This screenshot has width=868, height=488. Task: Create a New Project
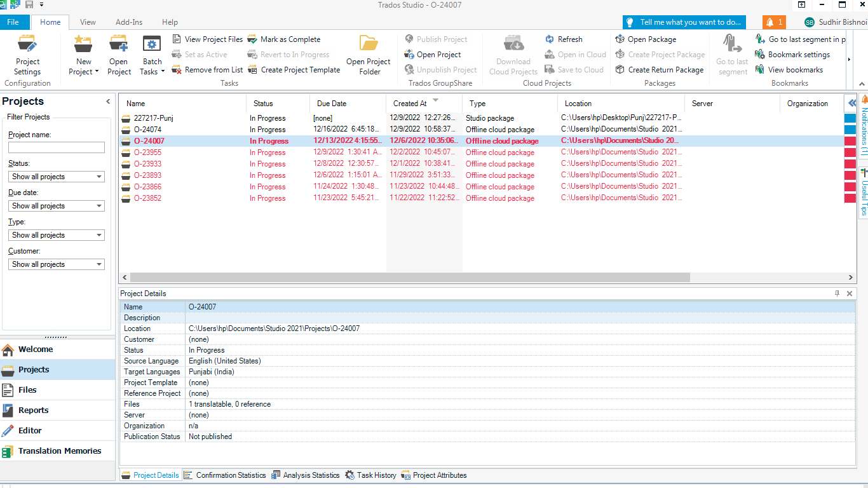(83, 54)
